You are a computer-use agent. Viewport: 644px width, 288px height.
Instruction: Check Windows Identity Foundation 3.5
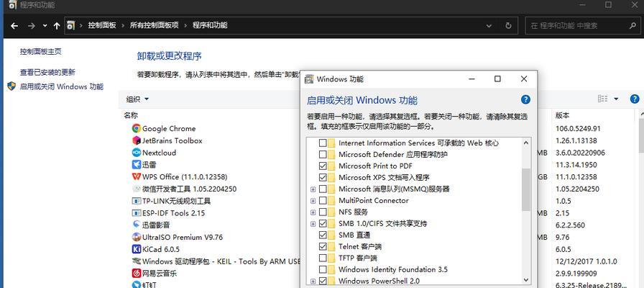(x=323, y=270)
